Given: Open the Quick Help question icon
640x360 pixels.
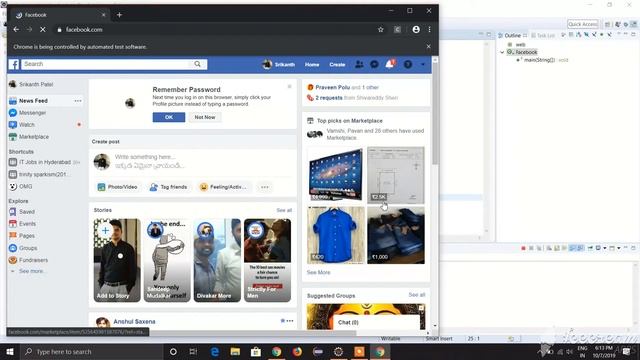Looking at the screenshot, I should [x=408, y=64].
